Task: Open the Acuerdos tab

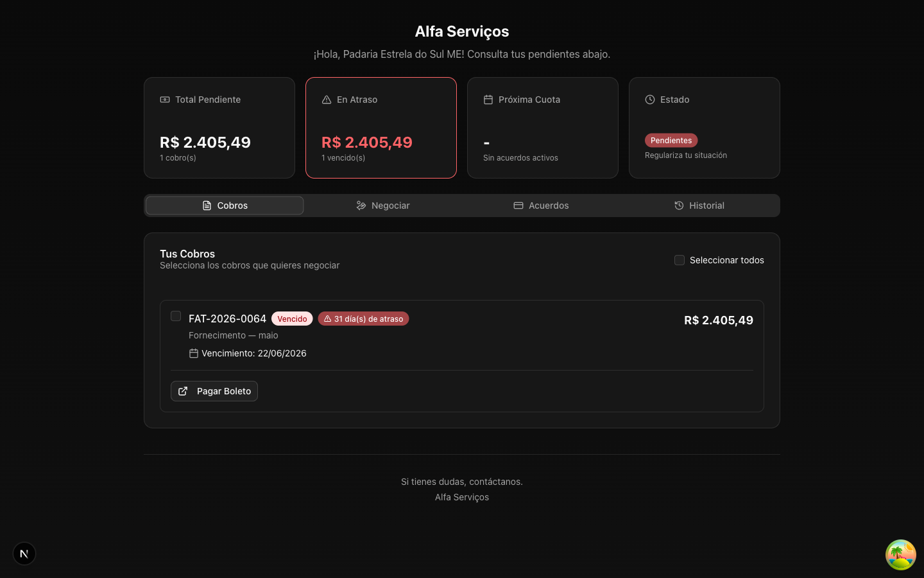Action: pos(541,206)
